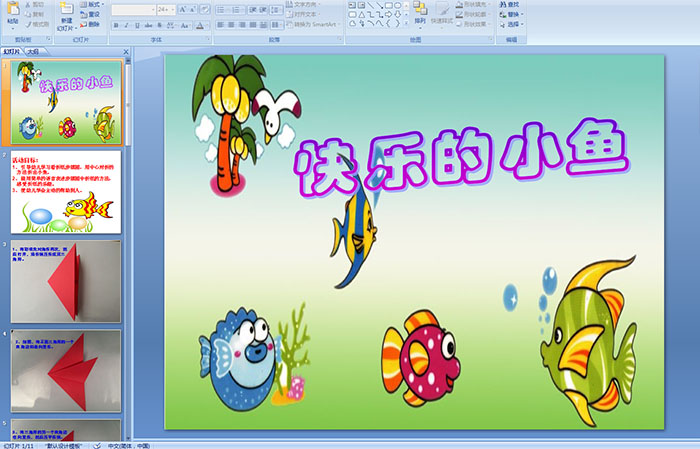700x449 pixels.
Task: Click the Cut scissors icon
Action: [29, 4]
